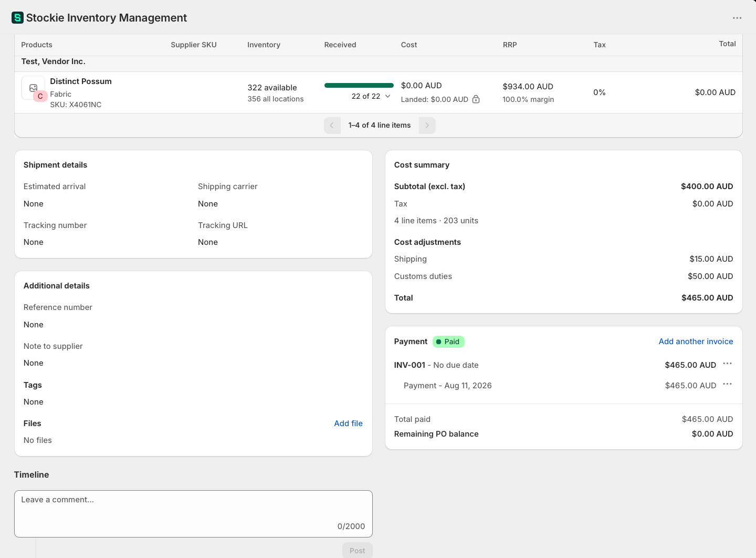Image resolution: width=756 pixels, height=558 pixels.
Task: Click the RRP column header
Action: [510, 45]
